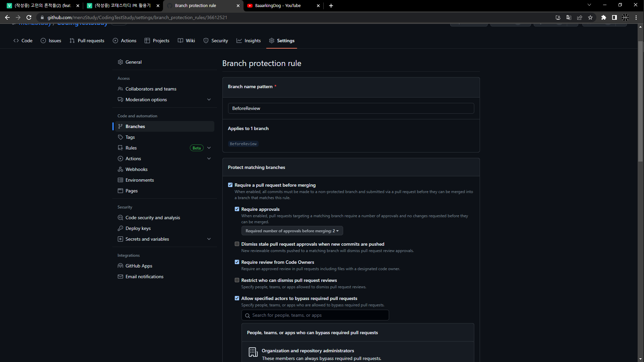Open the browser extensions puzzle icon
The image size is (644, 362).
click(x=604, y=17)
